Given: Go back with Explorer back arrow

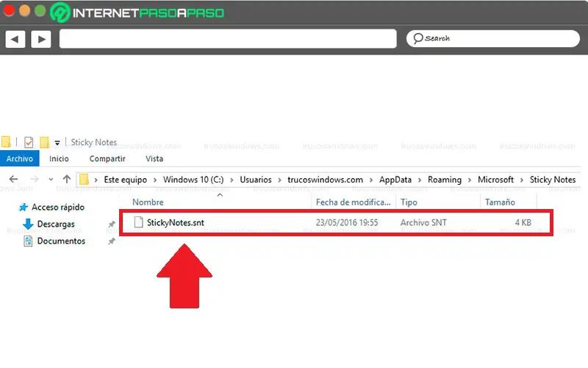Looking at the screenshot, I should pos(13,179).
